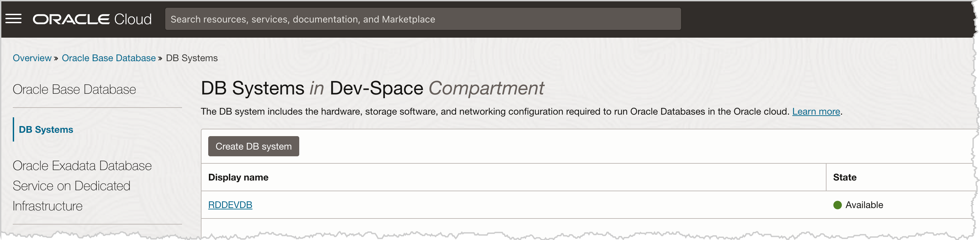Click Create DB system button
This screenshot has width=980, height=240.
pos(253,146)
